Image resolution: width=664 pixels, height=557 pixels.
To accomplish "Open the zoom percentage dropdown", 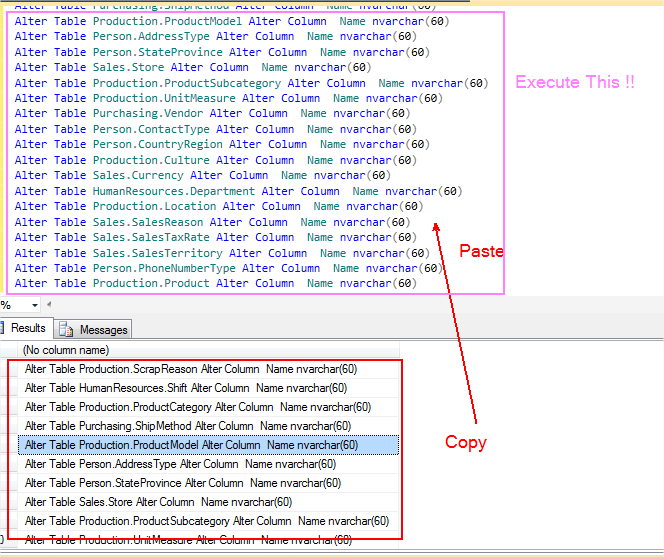I will (34, 305).
